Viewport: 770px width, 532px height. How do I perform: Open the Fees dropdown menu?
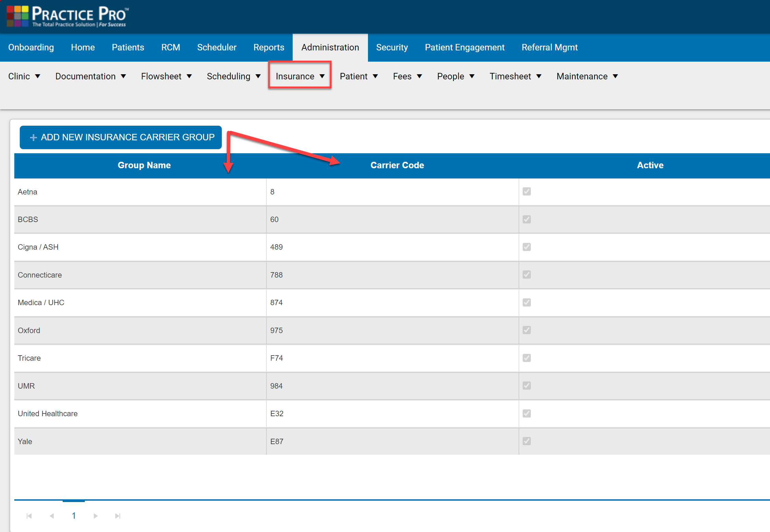point(407,76)
